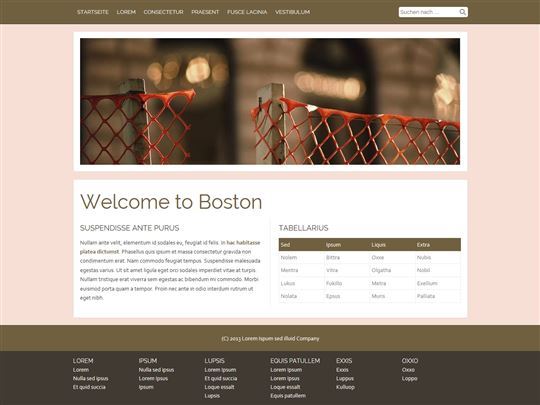The height and width of the screenshot is (405, 540).
Task: Go to the LOREM navigation item
Action: (126, 12)
